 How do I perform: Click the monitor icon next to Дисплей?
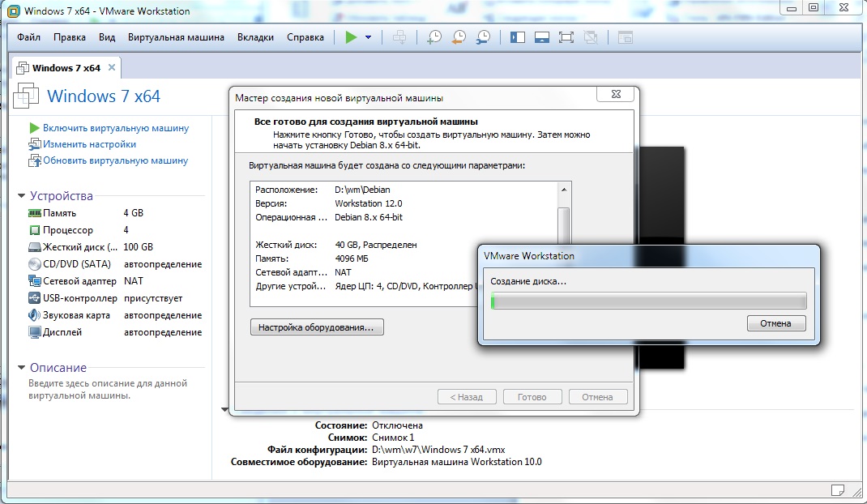pos(34,332)
